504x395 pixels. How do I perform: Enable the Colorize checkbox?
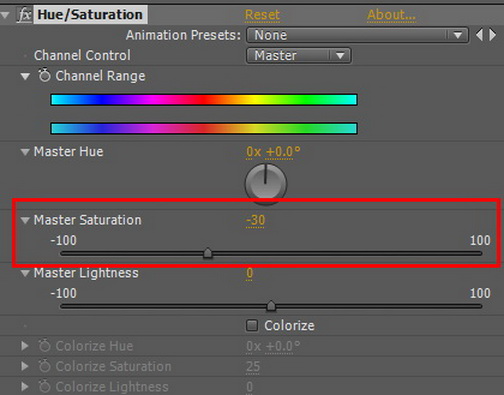(252, 325)
